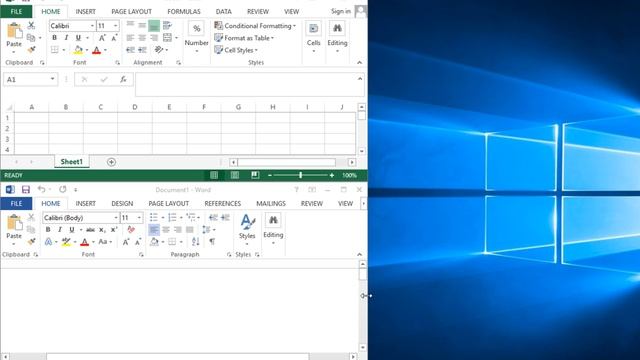Click the Word Paste clipboard icon

point(14,223)
